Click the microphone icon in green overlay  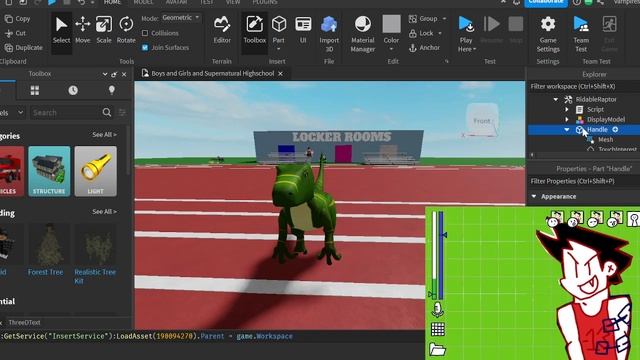click(437, 309)
